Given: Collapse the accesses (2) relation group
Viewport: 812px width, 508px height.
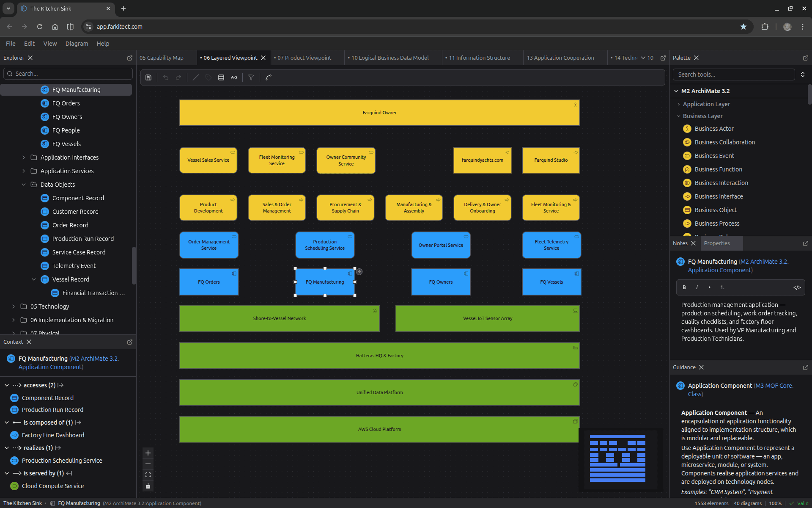Looking at the screenshot, I should (7, 385).
